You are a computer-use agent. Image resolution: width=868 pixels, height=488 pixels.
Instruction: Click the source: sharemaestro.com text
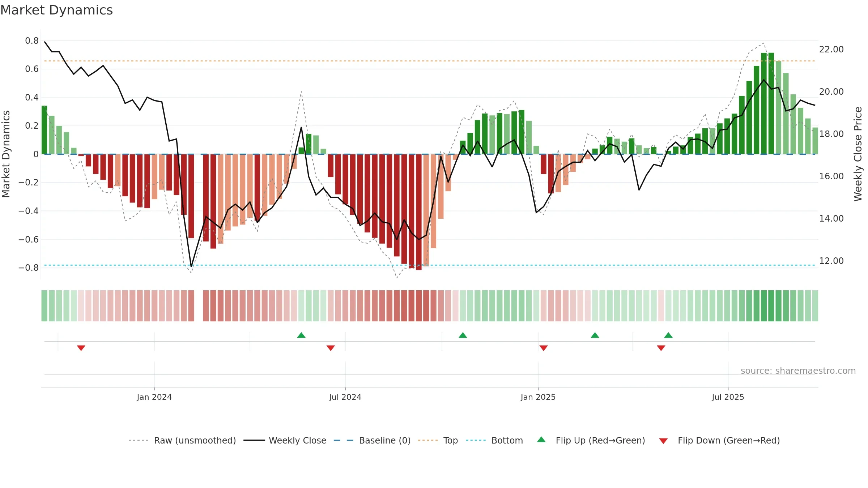[x=798, y=371]
